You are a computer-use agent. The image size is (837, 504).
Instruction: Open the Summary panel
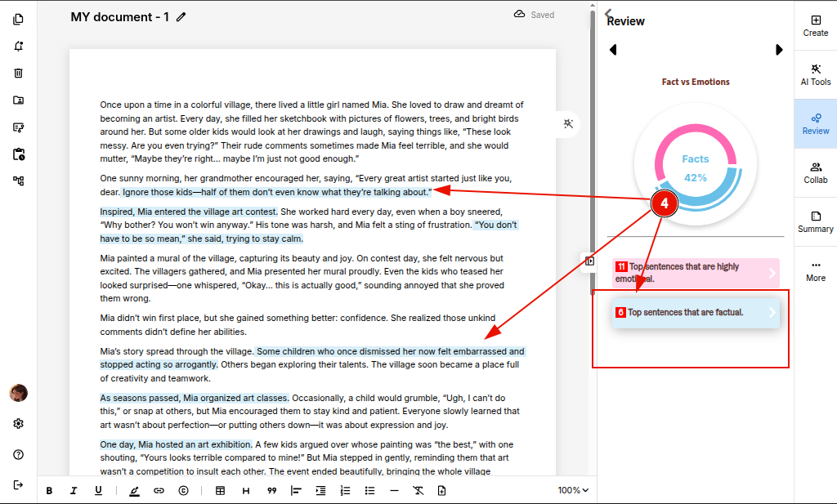pos(815,221)
